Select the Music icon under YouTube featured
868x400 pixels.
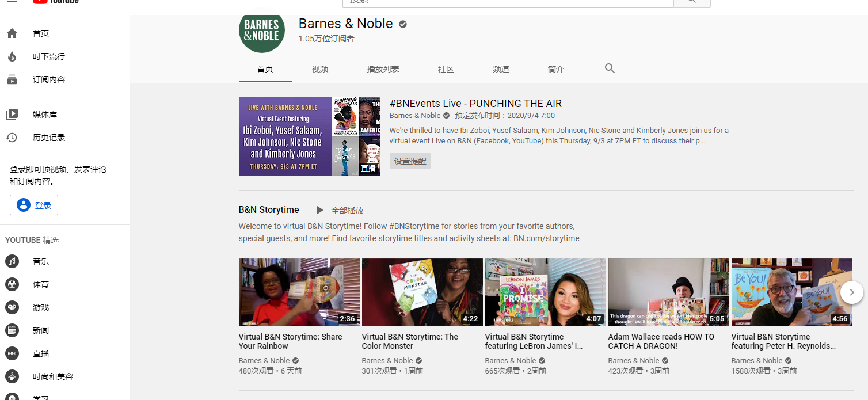tap(12, 261)
